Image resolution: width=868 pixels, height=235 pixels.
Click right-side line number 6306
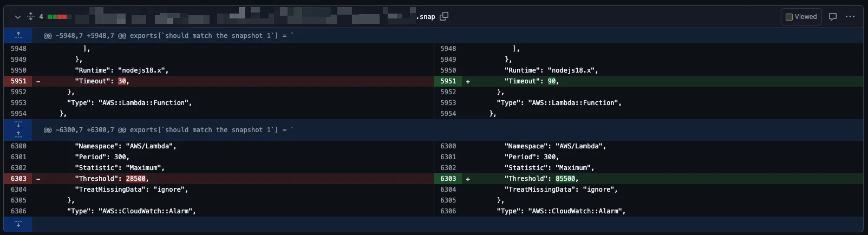(x=448, y=211)
